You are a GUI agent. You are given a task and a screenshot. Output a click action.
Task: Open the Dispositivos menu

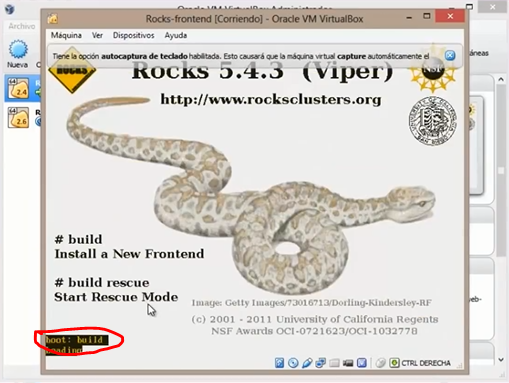pos(133,35)
